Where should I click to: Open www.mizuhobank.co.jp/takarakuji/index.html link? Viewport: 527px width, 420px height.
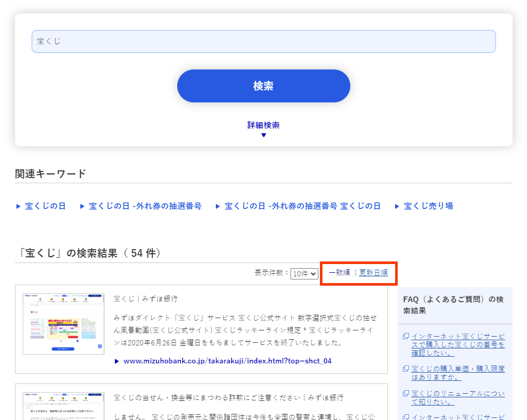pyautogui.click(x=228, y=361)
